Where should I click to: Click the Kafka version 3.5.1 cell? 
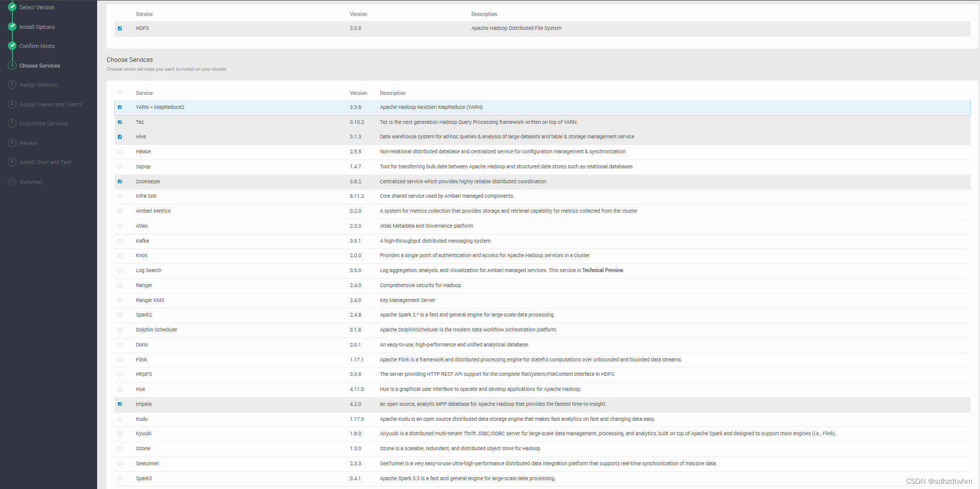click(355, 241)
